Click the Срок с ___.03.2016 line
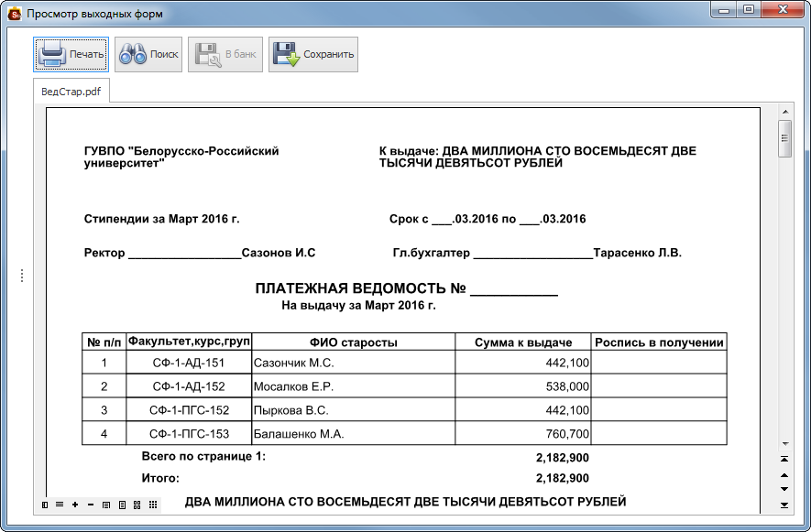Viewport: 811px width, 532px height. (488, 219)
